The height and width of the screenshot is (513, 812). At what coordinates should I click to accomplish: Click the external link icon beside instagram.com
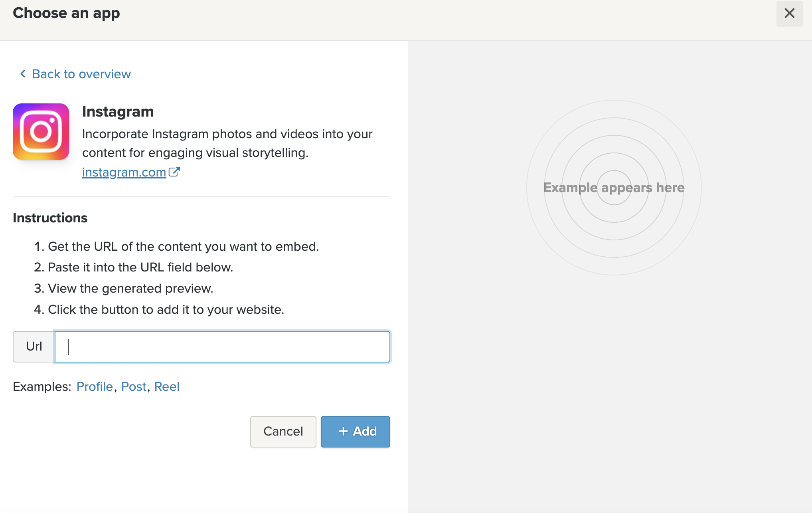[x=174, y=172]
